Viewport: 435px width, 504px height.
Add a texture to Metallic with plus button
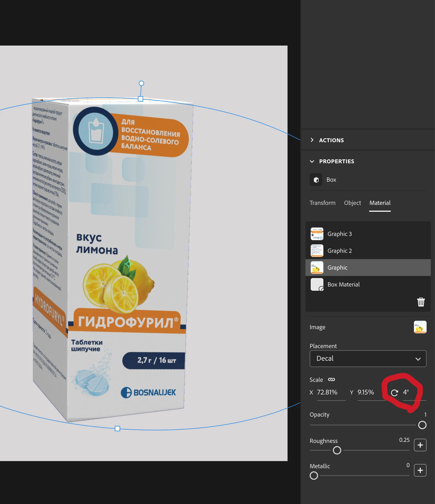tap(420, 470)
